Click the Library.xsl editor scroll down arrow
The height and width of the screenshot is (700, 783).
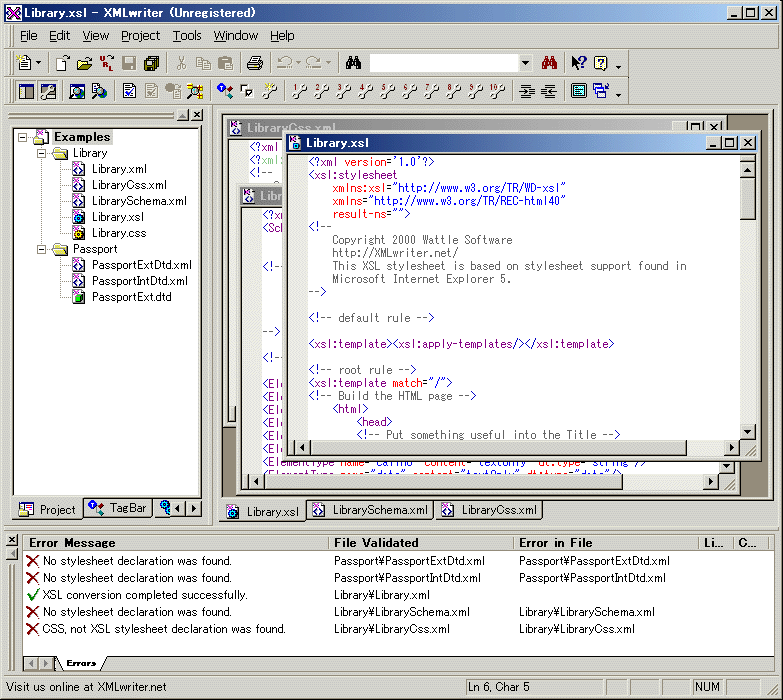tap(747, 432)
